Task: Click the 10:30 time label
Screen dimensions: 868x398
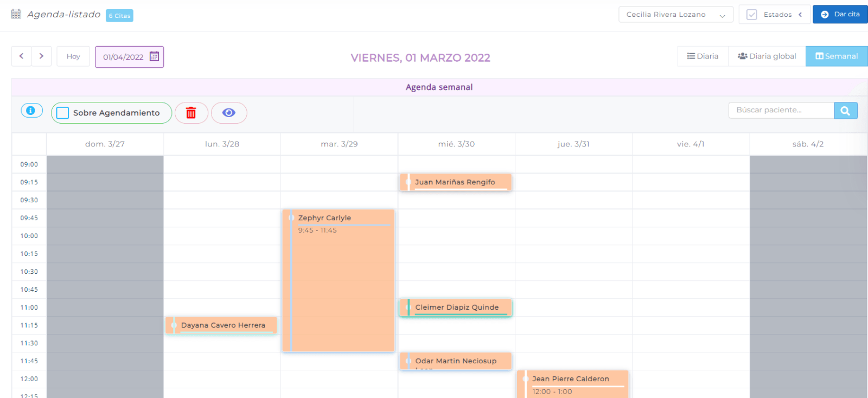Action: coord(29,272)
